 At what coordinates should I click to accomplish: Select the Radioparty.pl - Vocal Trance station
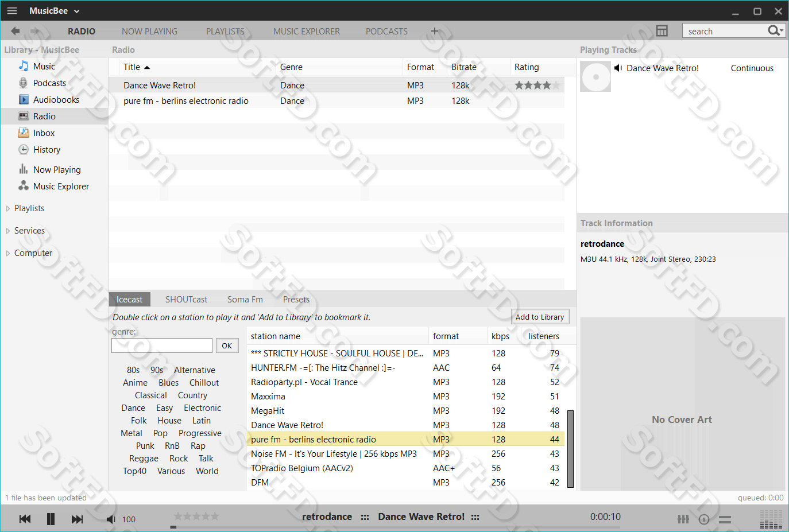(406, 382)
